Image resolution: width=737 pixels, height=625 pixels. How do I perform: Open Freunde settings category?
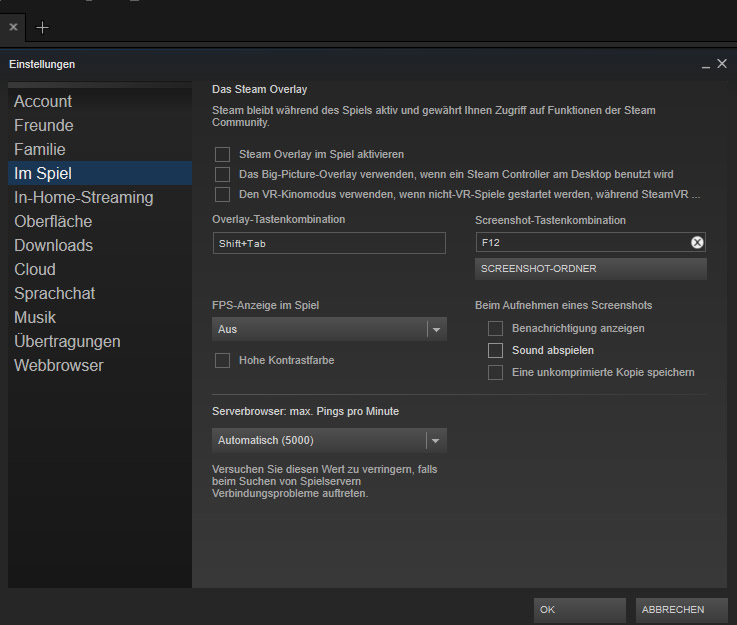pos(100,125)
